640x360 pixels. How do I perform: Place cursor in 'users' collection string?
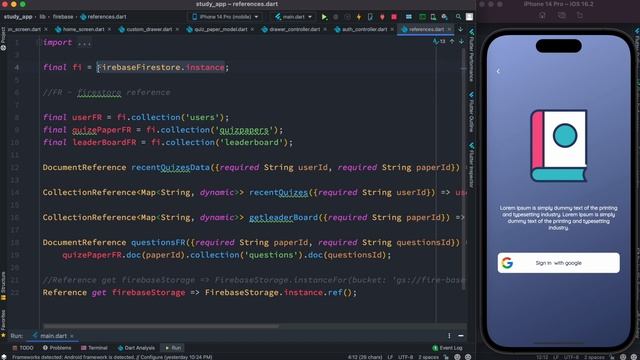coord(202,118)
